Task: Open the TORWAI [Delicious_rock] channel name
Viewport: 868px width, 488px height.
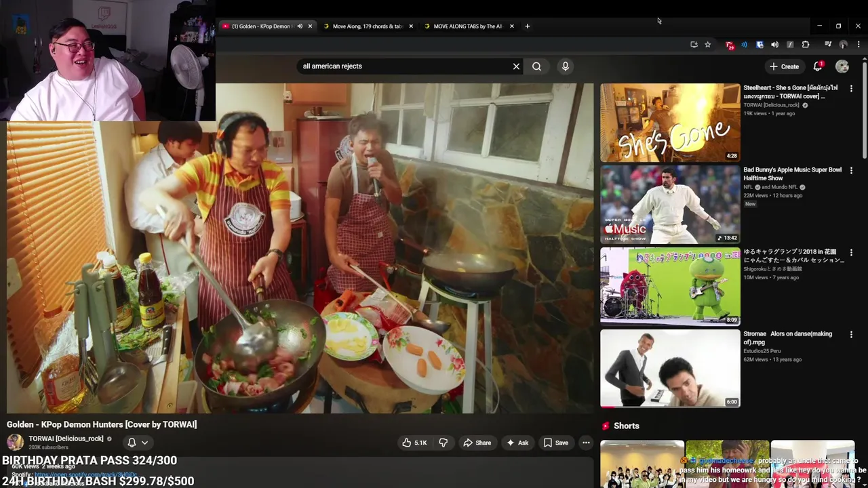Action: (x=66, y=439)
